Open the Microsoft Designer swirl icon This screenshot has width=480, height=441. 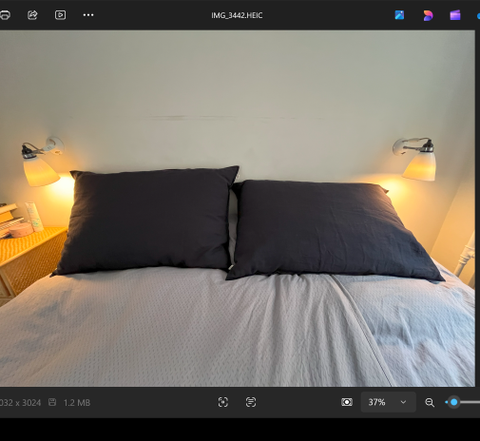pos(428,15)
